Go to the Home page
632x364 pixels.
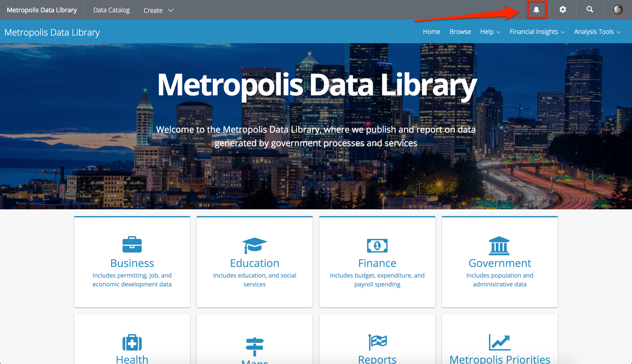tap(431, 32)
